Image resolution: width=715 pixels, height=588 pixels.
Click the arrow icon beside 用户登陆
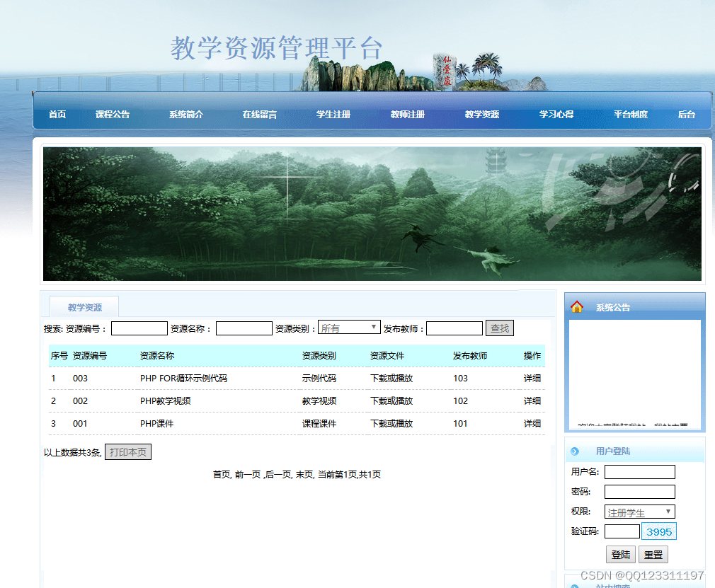point(575,451)
